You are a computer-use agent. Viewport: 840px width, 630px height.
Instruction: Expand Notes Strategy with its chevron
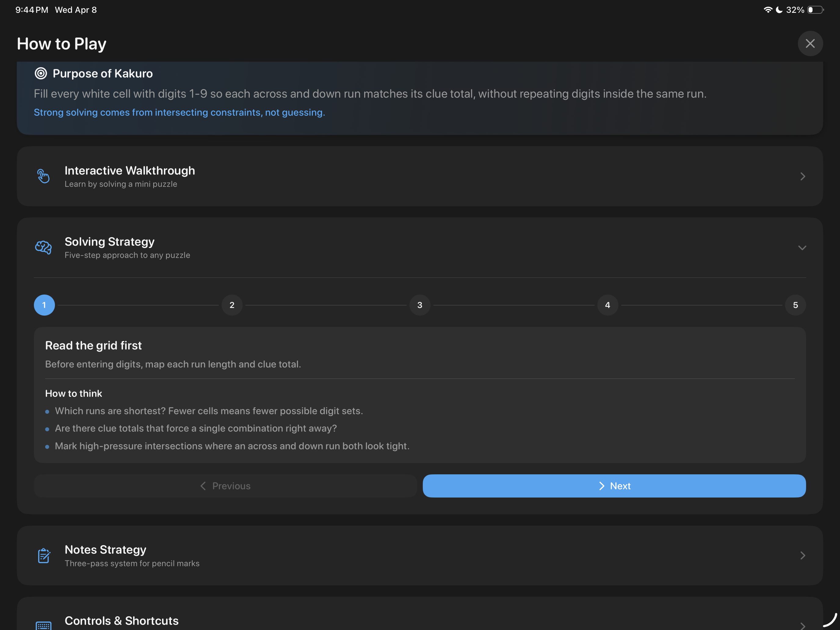802,556
